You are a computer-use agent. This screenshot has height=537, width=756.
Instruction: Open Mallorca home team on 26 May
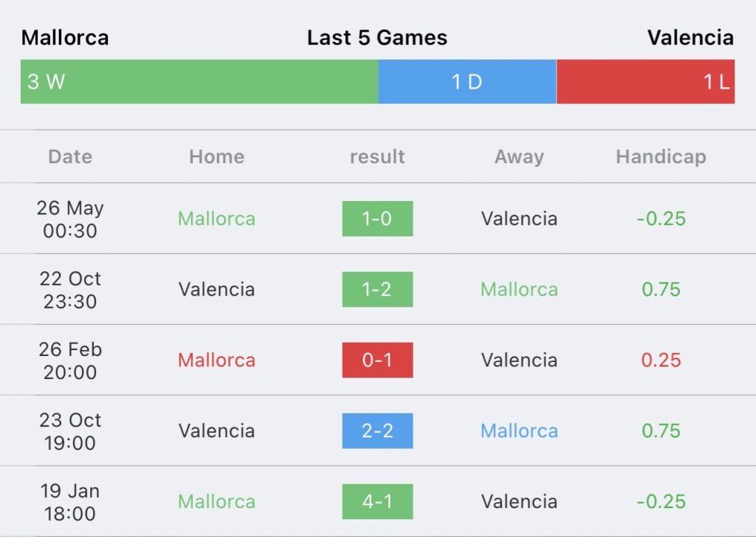[216, 219]
